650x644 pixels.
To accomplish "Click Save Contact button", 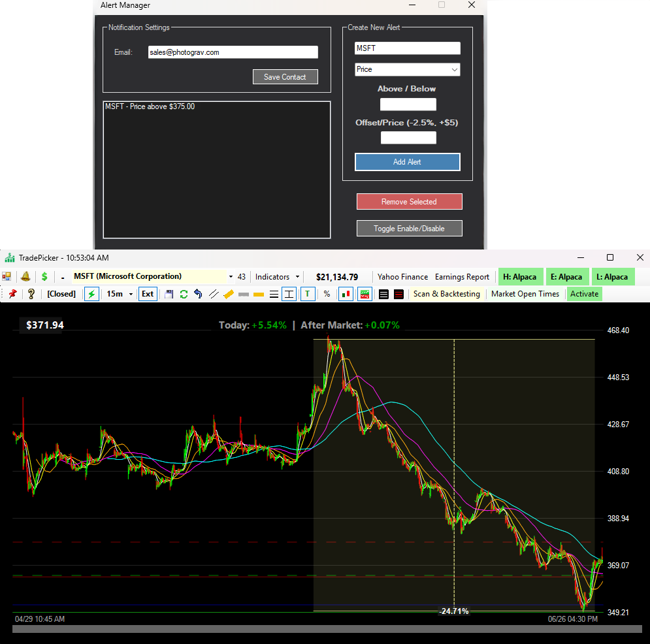I will click(285, 76).
